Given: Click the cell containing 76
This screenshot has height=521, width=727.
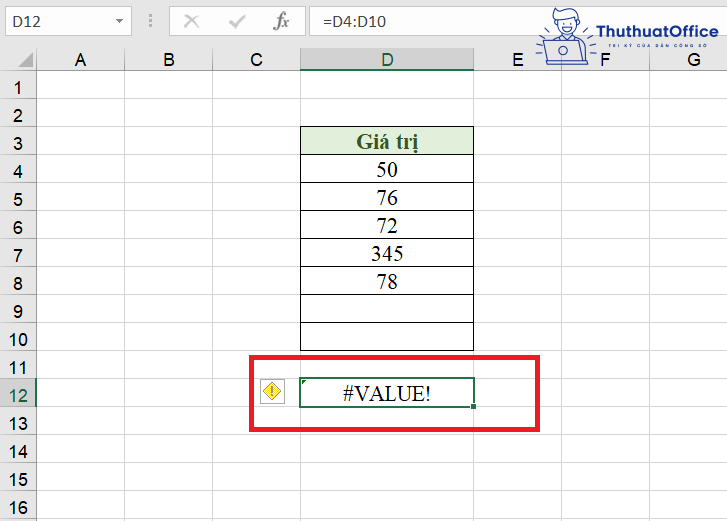Looking at the screenshot, I should (x=387, y=197).
